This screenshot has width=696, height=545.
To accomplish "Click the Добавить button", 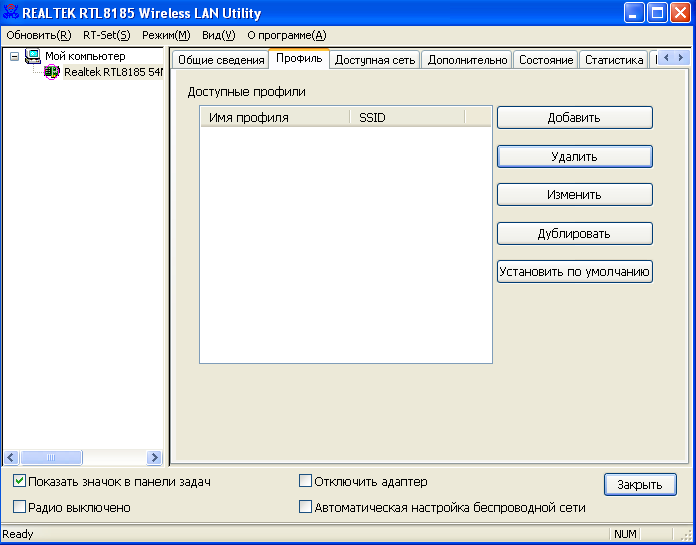I will coord(574,118).
